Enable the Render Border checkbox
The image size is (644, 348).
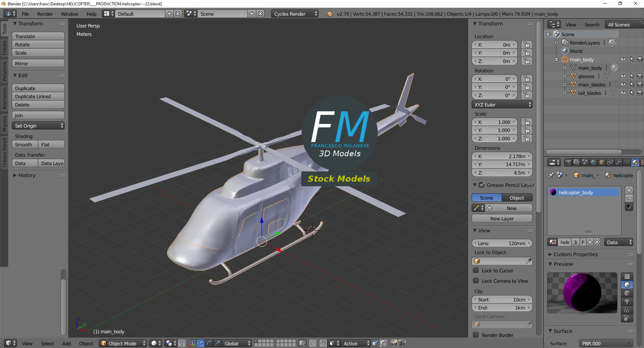[476, 335]
